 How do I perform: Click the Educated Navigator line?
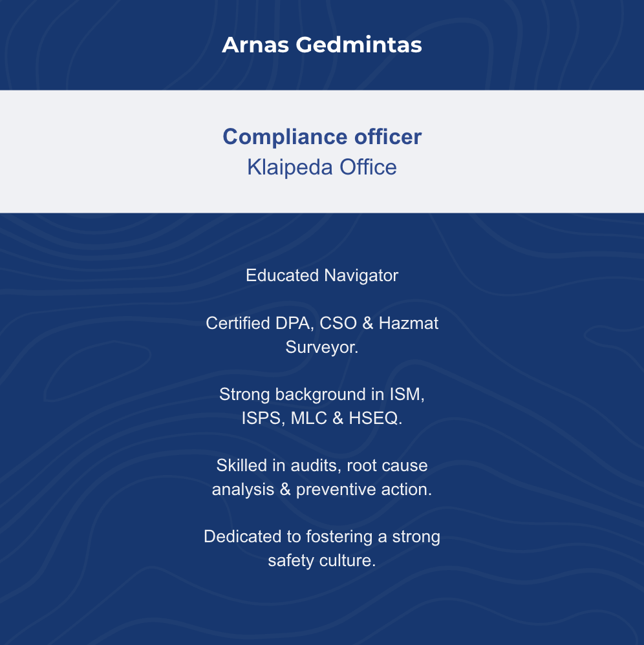coord(321,275)
